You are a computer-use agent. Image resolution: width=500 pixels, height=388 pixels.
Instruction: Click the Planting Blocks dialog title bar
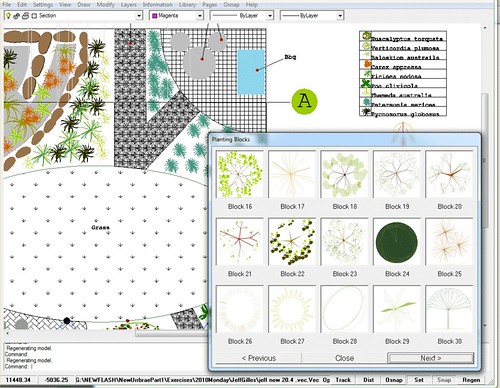click(x=344, y=139)
